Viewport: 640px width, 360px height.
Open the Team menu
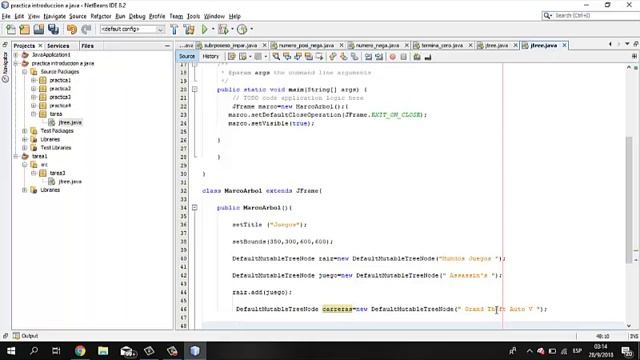176,16
